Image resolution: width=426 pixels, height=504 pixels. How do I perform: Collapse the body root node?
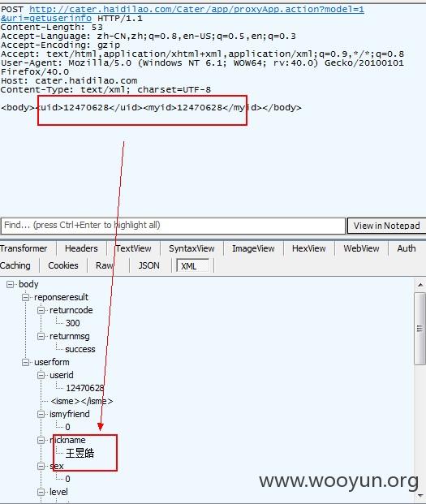(x=11, y=285)
